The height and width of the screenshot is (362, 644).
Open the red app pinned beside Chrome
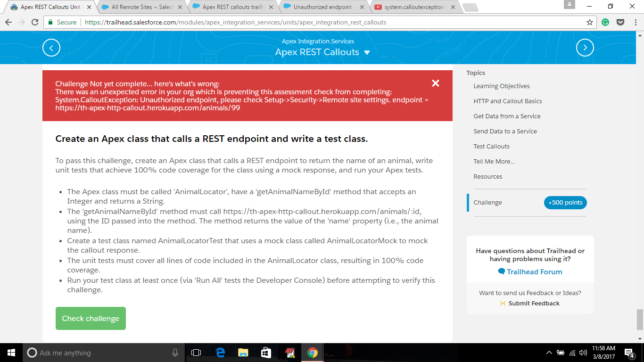(x=289, y=353)
